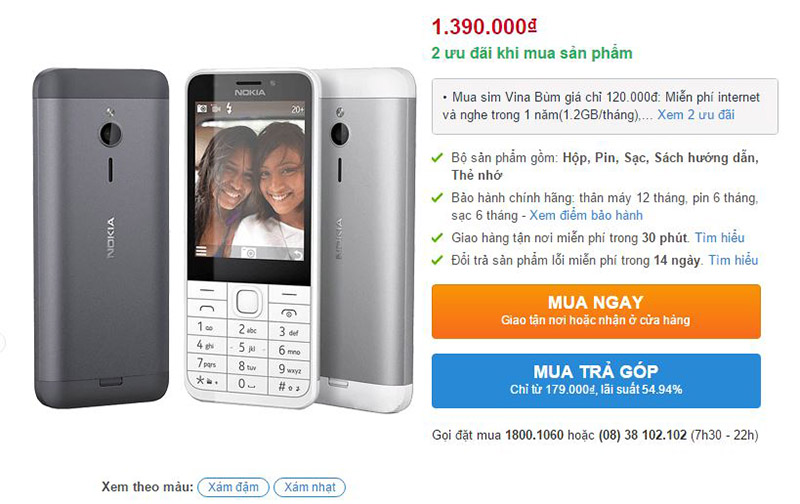Image resolution: width=800 pixels, height=504 pixels.
Task: Click the green 2 ưu đãi khi mua heading
Action: point(532,53)
